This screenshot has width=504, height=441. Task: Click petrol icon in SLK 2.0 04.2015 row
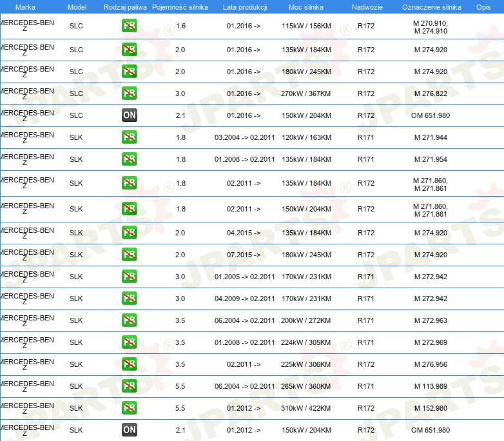[129, 233]
